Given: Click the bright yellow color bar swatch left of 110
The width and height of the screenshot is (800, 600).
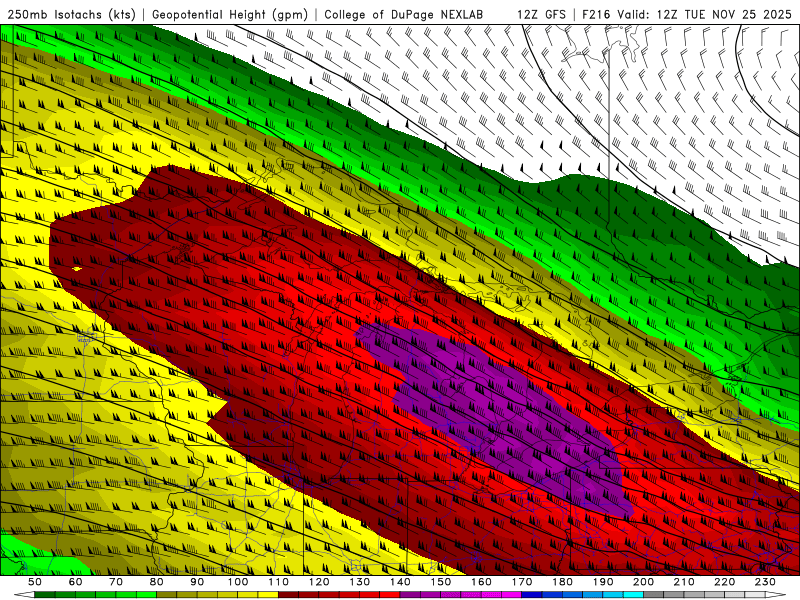Looking at the screenshot, I should [268, 595].
